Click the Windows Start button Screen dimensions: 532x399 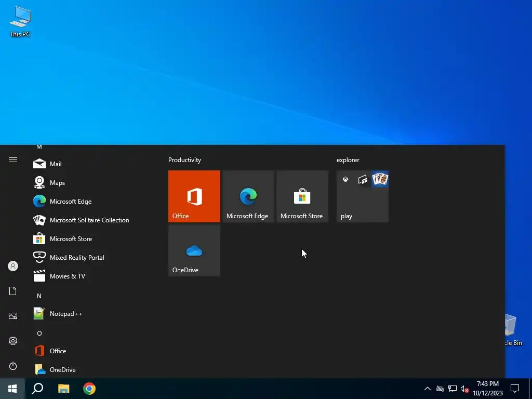pos(12,389)
